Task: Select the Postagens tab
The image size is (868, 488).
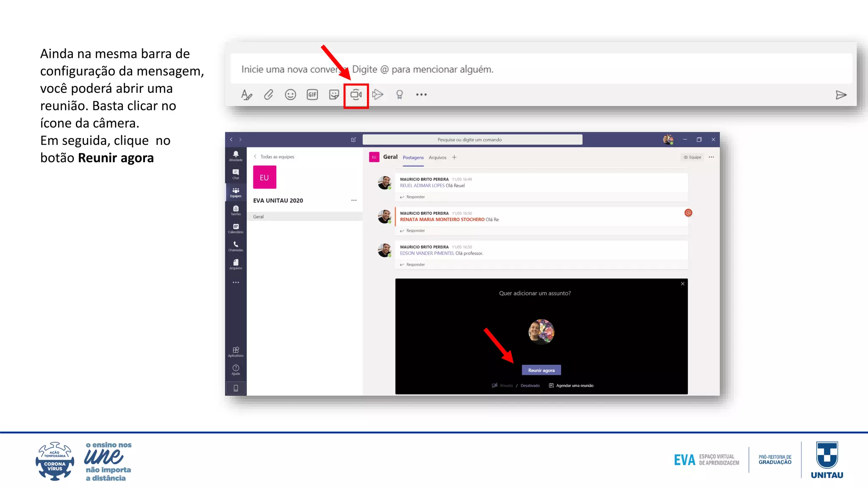Action: 413,158
